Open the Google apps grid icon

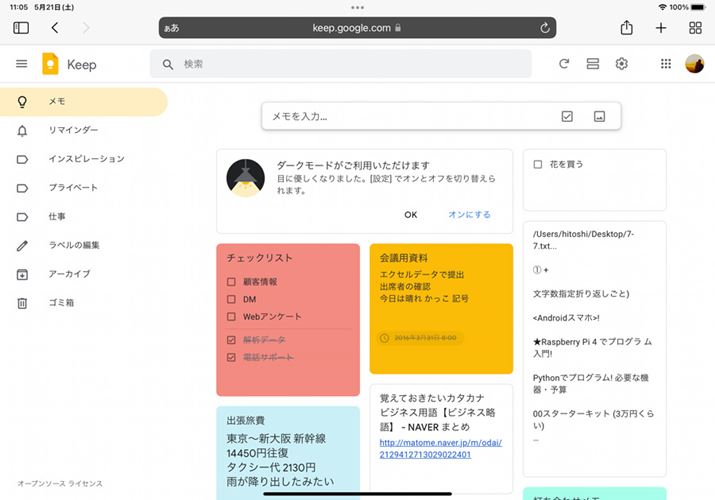(666, 64)
